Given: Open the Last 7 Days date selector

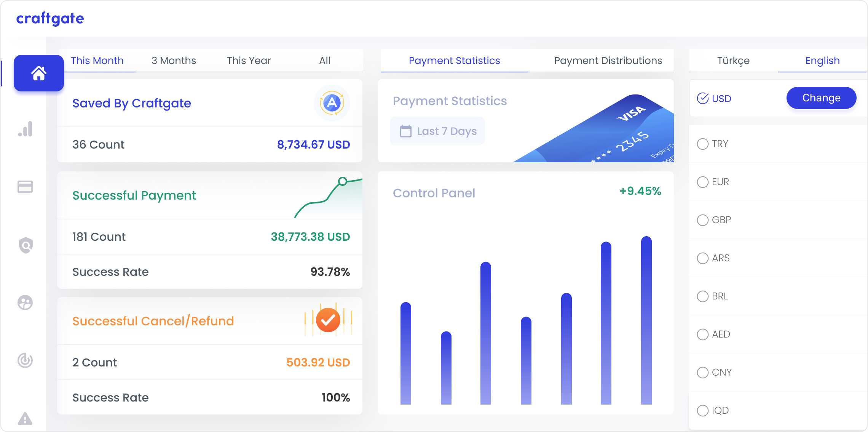Looking at the screenshot, I should (x=437, y=131).
